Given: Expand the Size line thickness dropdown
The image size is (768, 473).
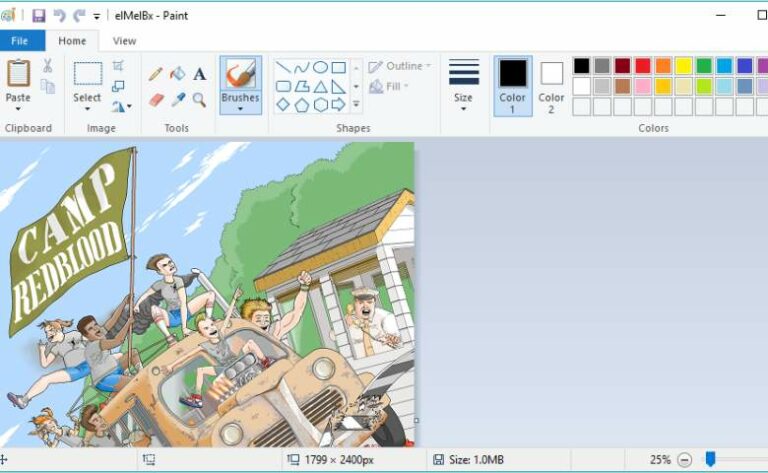Looking at the screenshot, I should coord(463,108).
